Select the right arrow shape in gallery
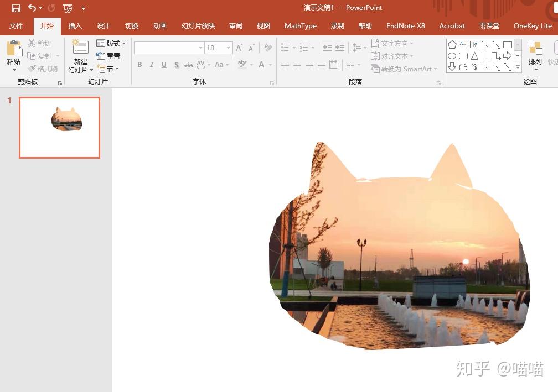This screenshot has height=392, width=558. click(507, 56)
